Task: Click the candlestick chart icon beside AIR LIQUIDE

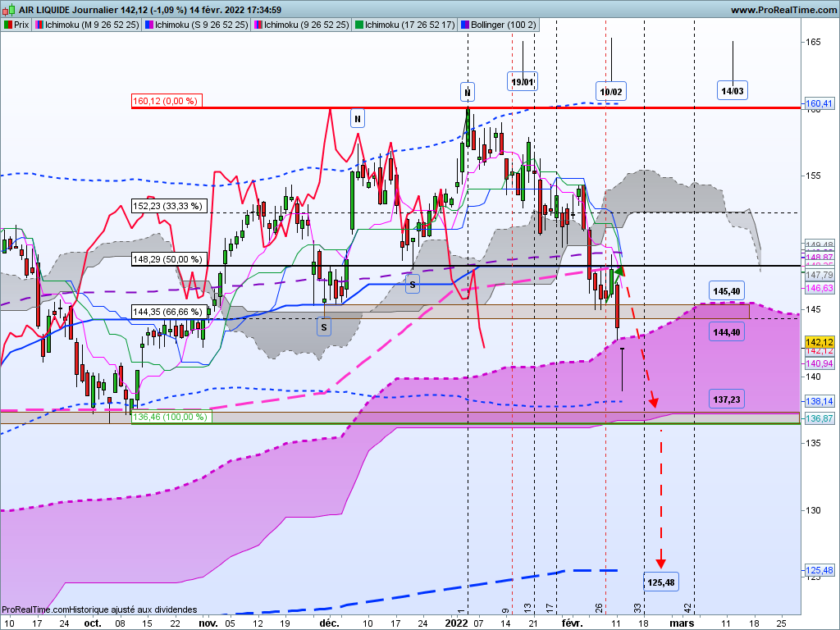Action: (9, 10)
